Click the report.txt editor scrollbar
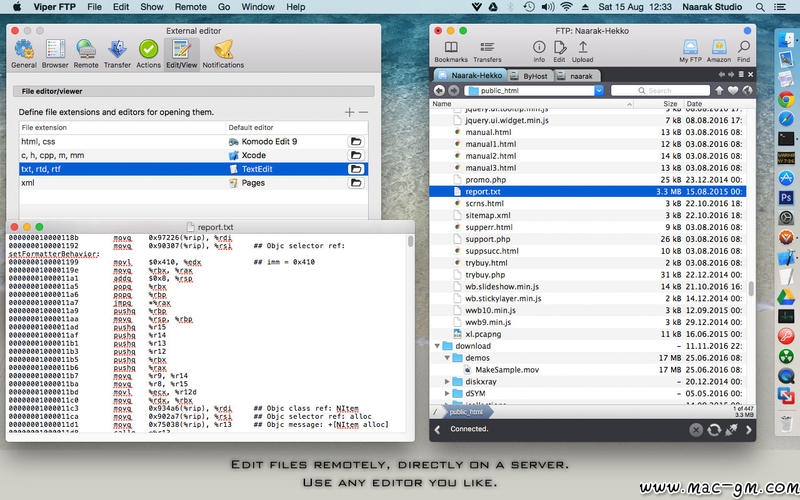 coord(410,241)
